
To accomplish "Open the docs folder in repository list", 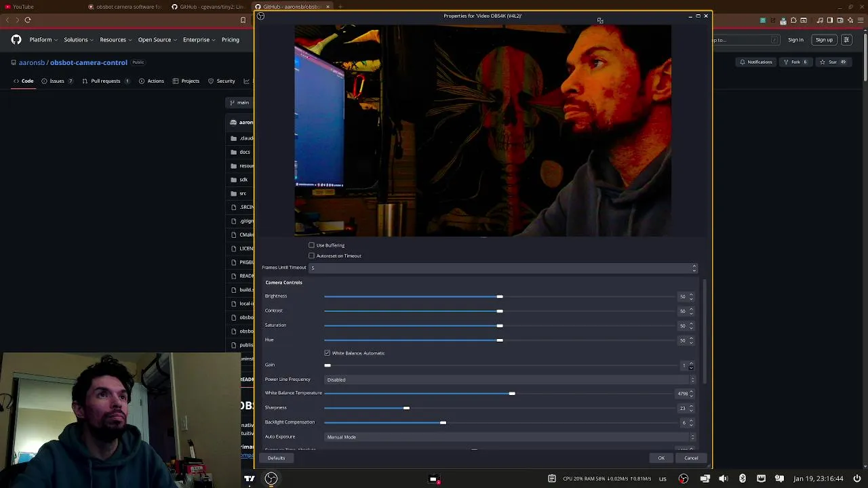I will tap(245, 152).
